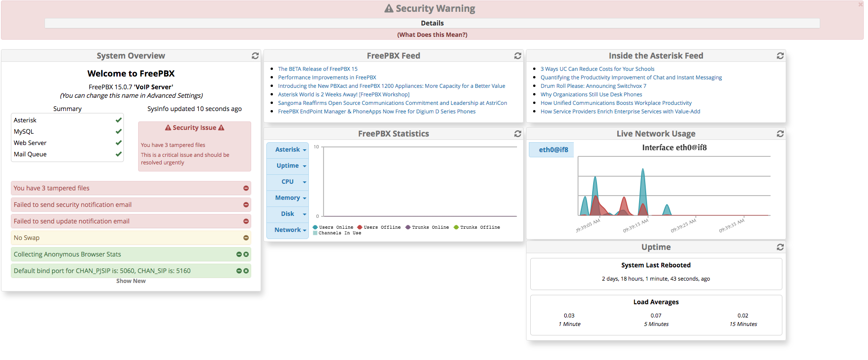The image size is (868, 360).
Task: Refresh the Inside the Asterisk Feed panel
Action: click(x=780, y=56)
